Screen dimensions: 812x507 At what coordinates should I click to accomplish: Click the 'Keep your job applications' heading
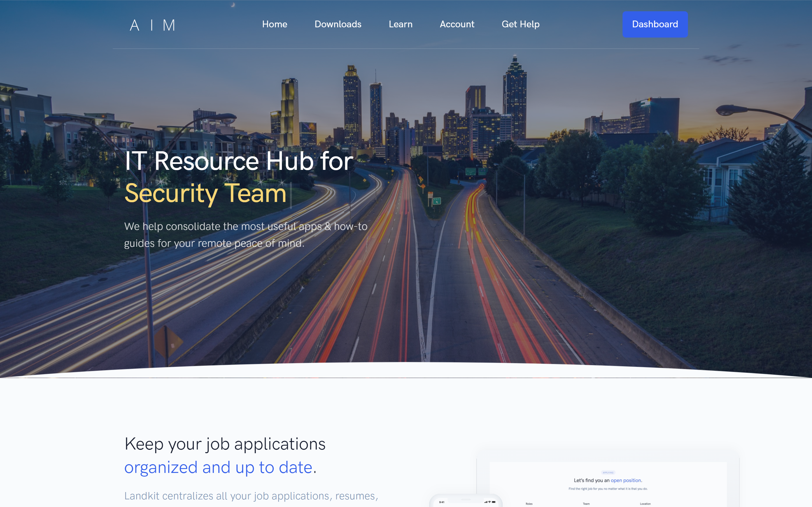[224, 444]
